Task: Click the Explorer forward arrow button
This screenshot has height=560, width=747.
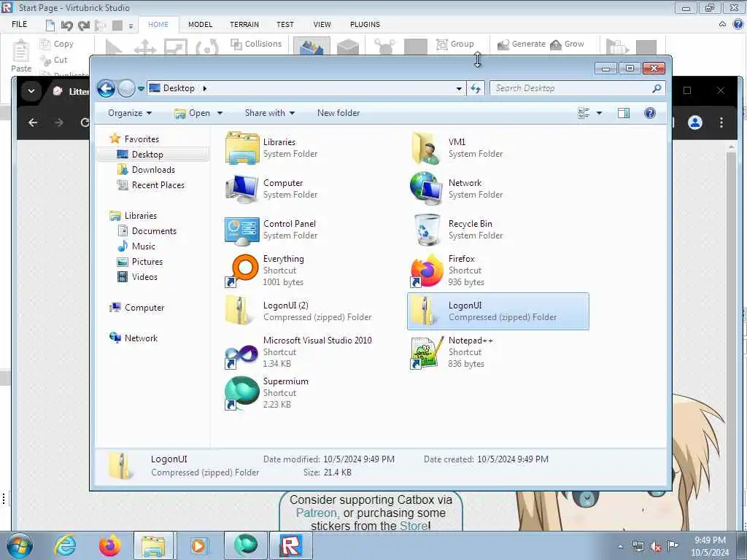Action: point(126,88)
